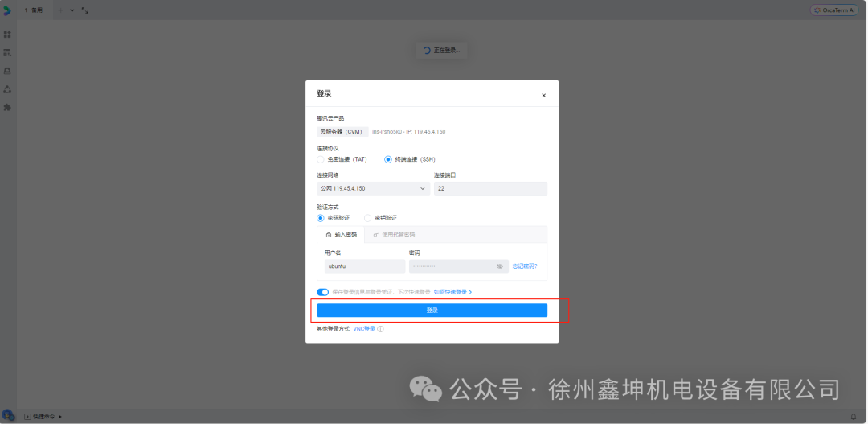
Task: Open the VNC登录 link
Action: coord(364,329)
